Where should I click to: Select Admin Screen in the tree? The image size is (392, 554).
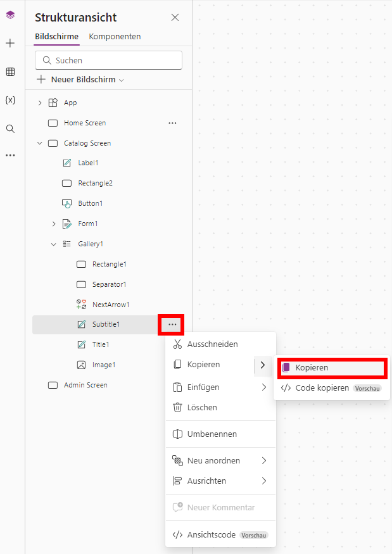tap(85, 385)
